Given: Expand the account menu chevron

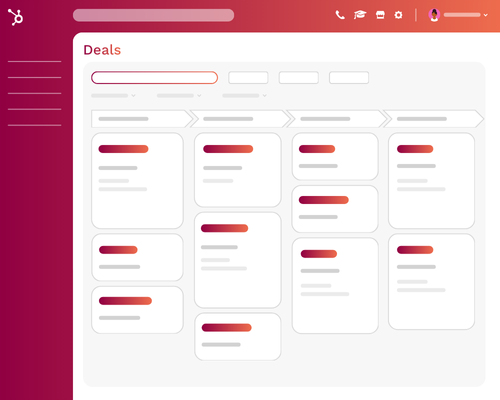Looking at the screenshot, I should 486,15.
